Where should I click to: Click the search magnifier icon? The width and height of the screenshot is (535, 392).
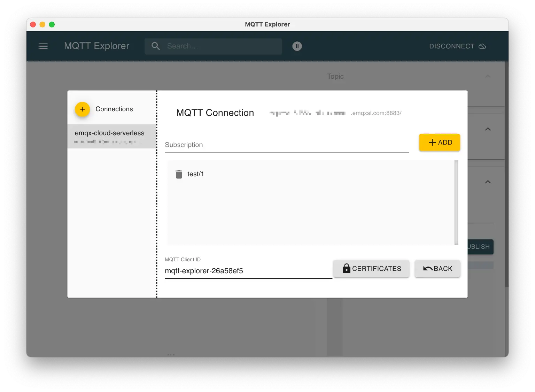pyautogui.click(x=156, y=46)
